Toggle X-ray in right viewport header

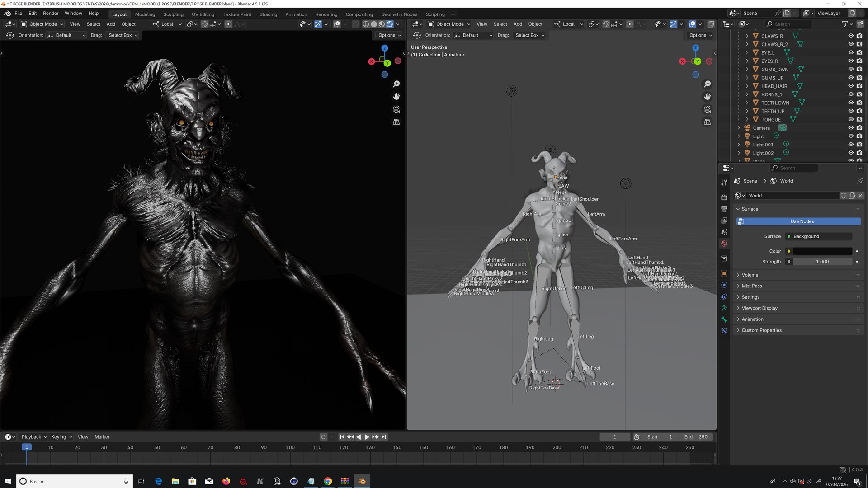711,24
